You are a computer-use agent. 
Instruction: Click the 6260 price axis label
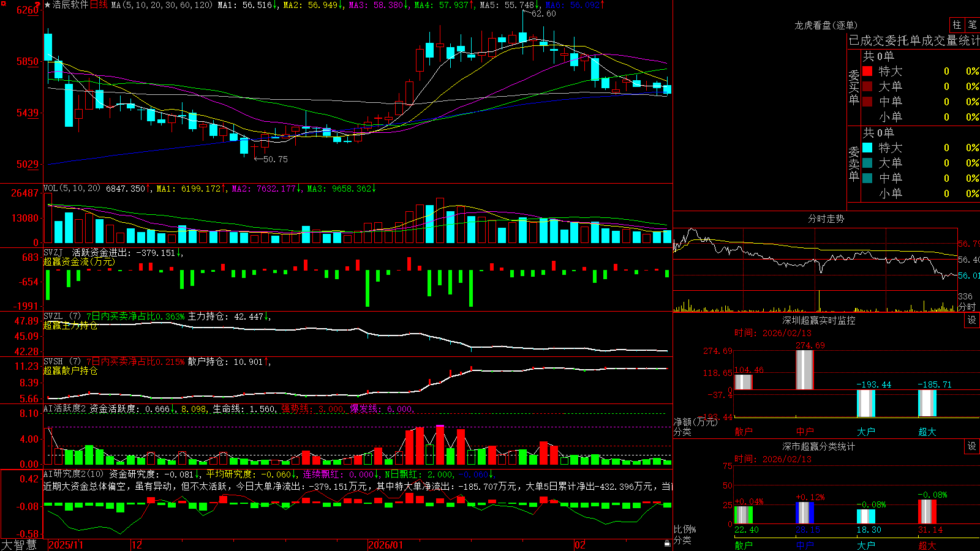coord(28,10)
